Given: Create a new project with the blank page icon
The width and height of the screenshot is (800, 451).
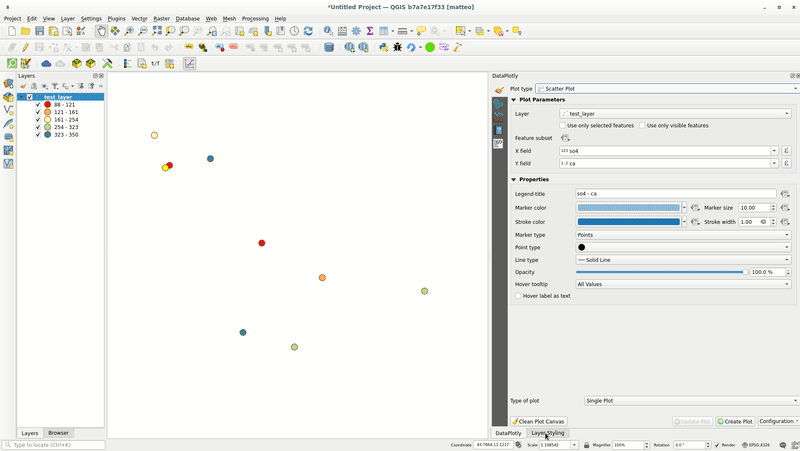Looking at the screenshot, I should [x=12, y=31].
